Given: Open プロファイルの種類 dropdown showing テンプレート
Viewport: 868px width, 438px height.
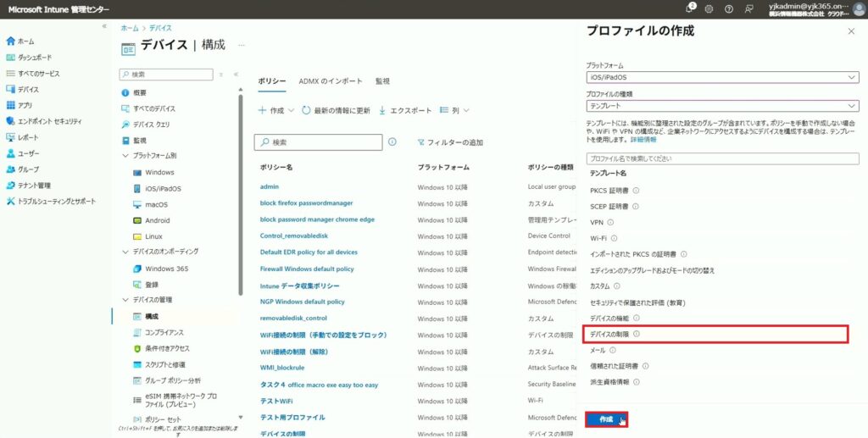Looking at the screenshot, I should (722, 106).
